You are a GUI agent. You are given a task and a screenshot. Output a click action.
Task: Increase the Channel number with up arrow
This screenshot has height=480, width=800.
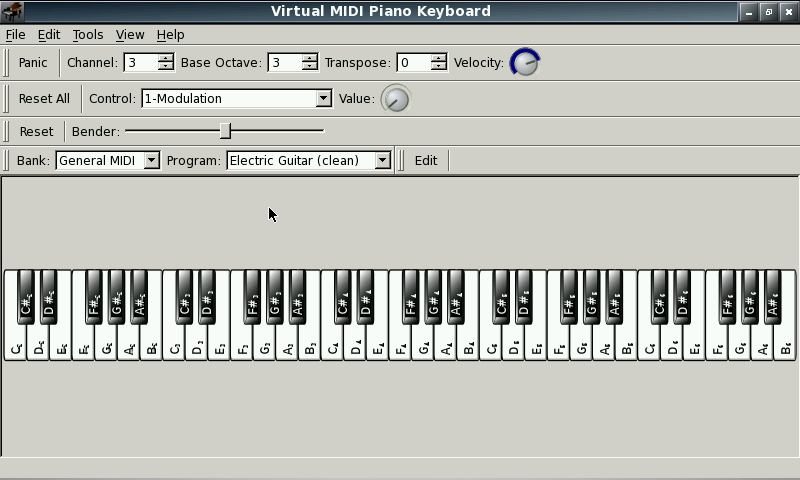click(x=165, y=57)
